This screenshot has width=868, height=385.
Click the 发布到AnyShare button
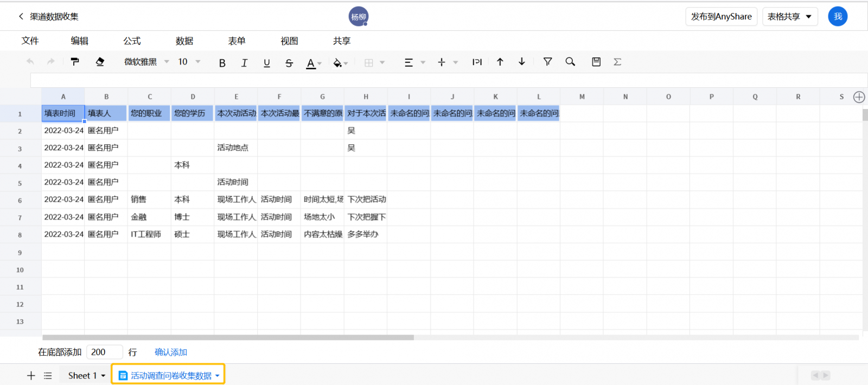[722, 17]
